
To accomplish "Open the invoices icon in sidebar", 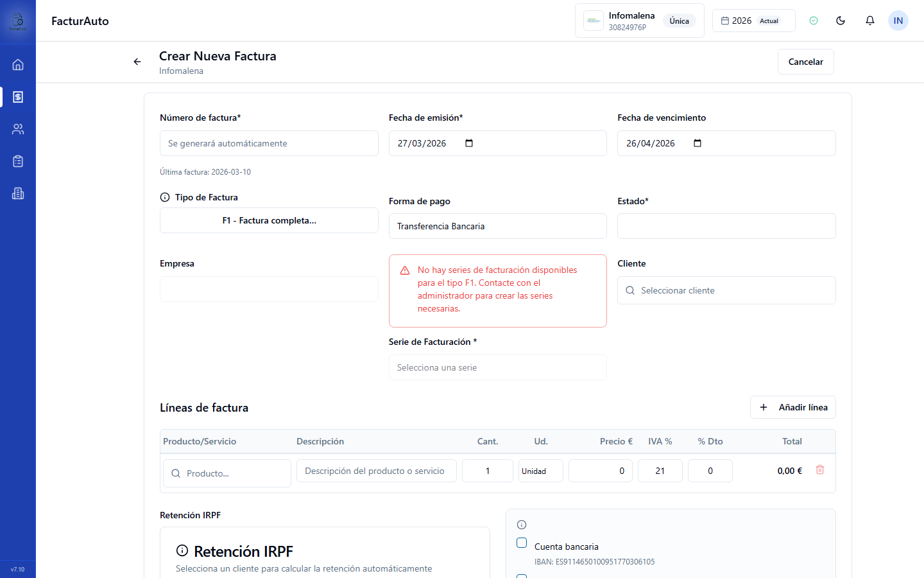I will point(18,97).
